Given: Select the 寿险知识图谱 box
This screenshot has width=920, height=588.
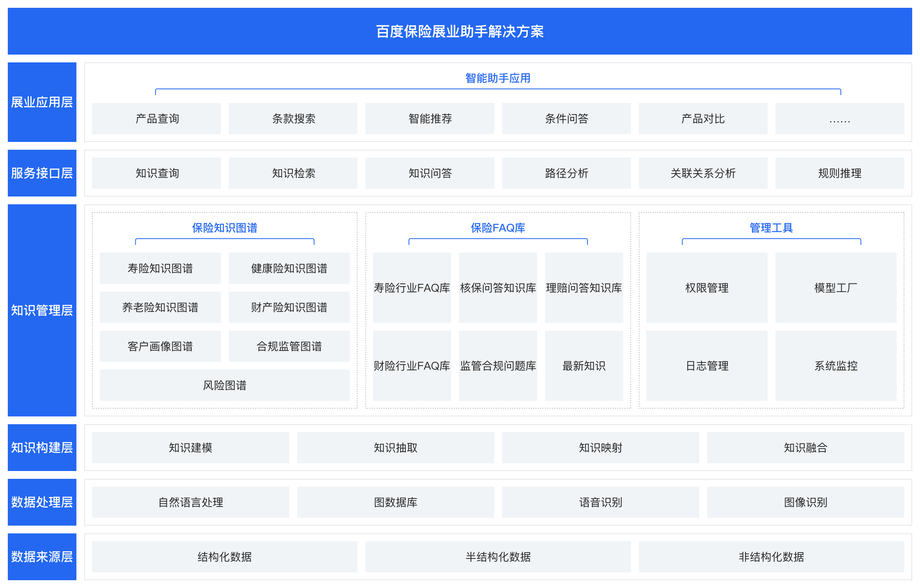Looking at the screenshot, I should pyautogui.click(x=160, y=268).
